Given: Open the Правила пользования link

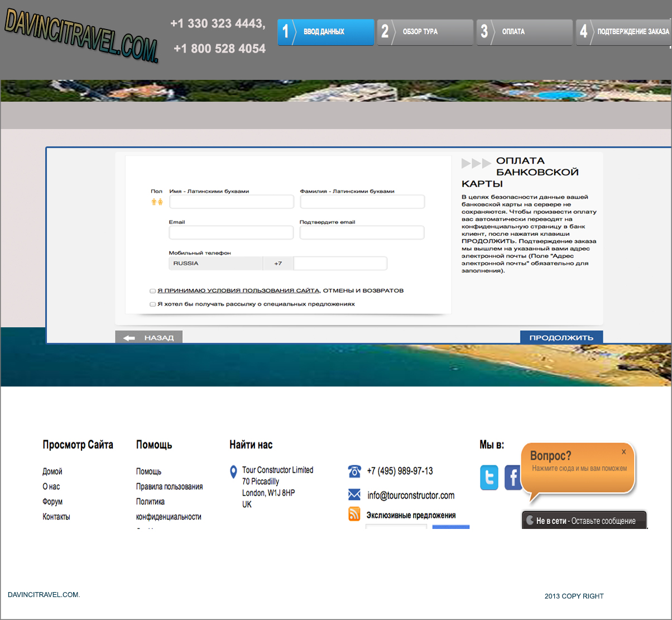Looking at the screenshot, I should click(x=169, y=487).
